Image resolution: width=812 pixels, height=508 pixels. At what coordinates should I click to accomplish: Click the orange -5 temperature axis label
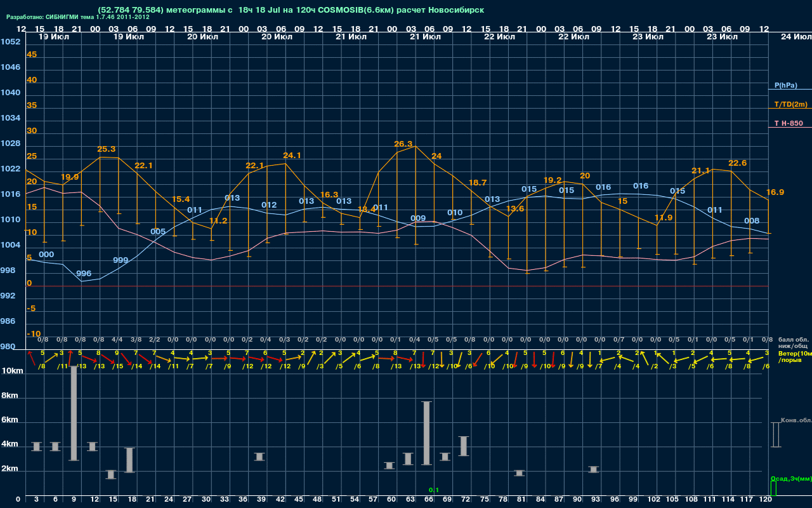31,309
